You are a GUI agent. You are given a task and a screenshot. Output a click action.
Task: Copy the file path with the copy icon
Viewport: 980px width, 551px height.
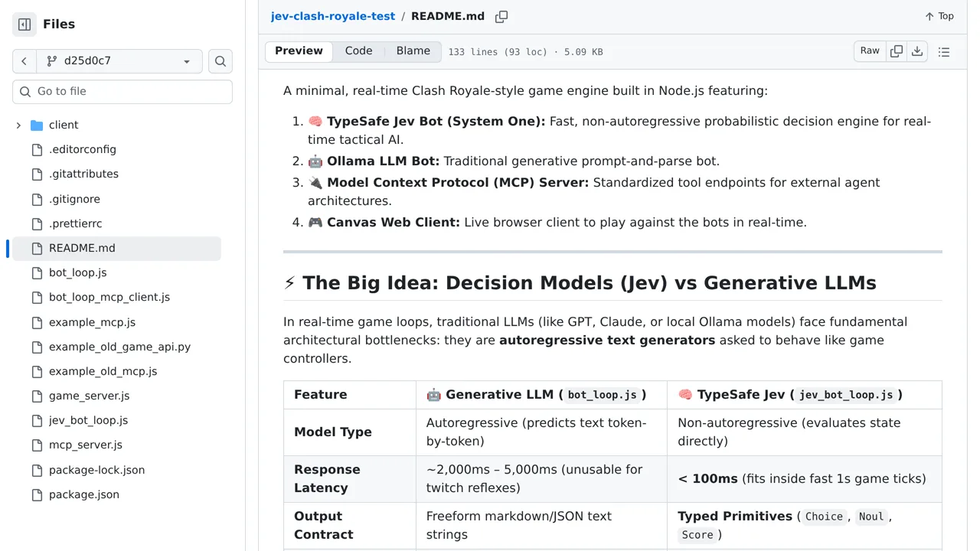tap(501, 17)
